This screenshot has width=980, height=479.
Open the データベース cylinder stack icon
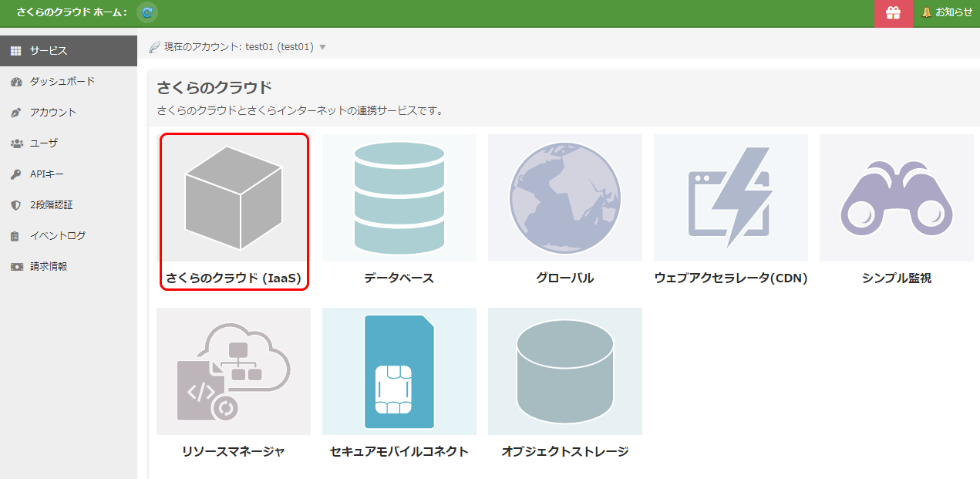tap(399, 197)
